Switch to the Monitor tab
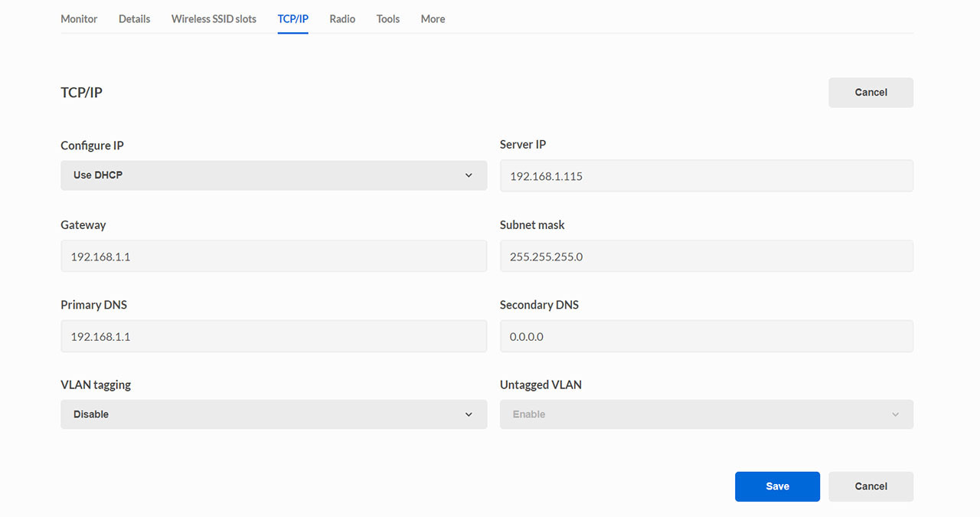980x517 pixels. coord(79,18)
